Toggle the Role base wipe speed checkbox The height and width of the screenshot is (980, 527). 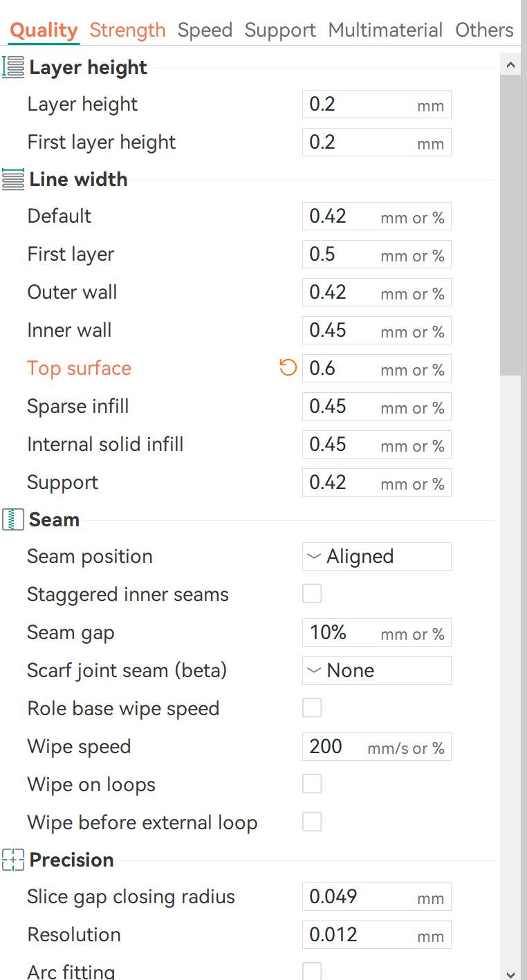[x=312, y=708]
